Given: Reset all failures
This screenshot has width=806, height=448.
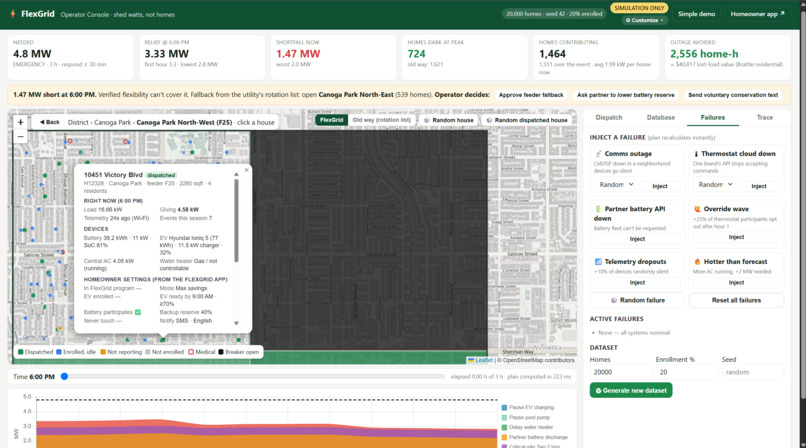Looking at the screenshot, I should pos(736,300).
